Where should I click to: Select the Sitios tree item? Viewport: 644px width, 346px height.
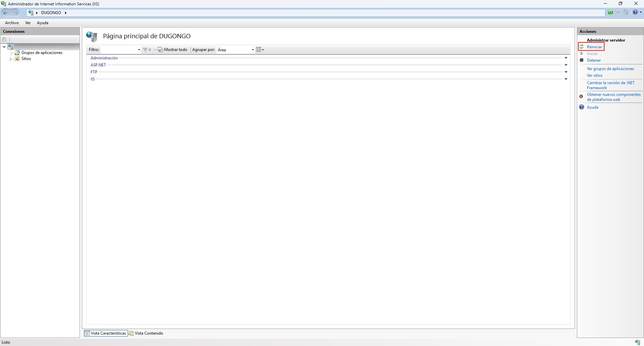(x=26, y=59)
